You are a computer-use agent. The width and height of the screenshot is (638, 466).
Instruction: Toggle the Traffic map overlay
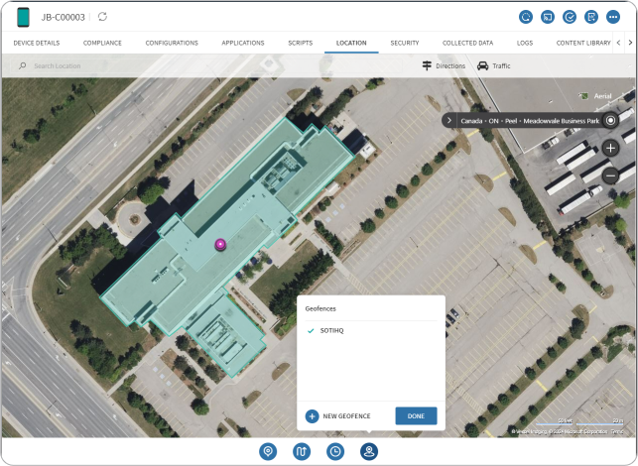tap(495, 66)
